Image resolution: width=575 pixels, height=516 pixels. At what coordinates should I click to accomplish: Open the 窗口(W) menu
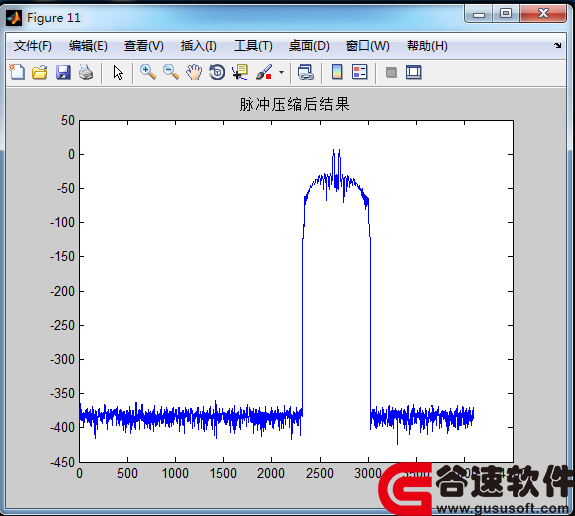tap(367, 46)
